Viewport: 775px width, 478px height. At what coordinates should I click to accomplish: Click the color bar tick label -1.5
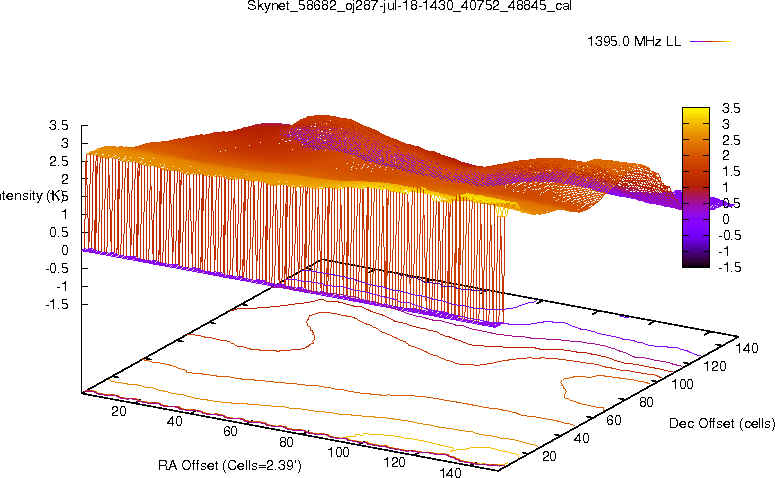(x=729, y=267)
